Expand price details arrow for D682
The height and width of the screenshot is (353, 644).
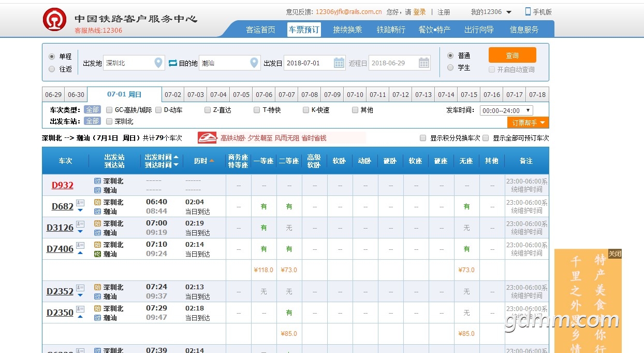[x=80, y=210]
